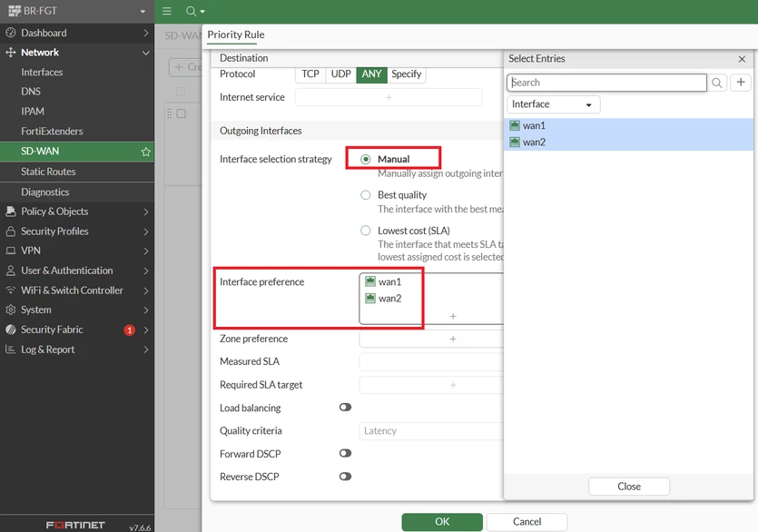Click the plus in Required SLA target field
Image resolution: width=758 pixels, height=532 pixels.
click(x=453, y=385)
